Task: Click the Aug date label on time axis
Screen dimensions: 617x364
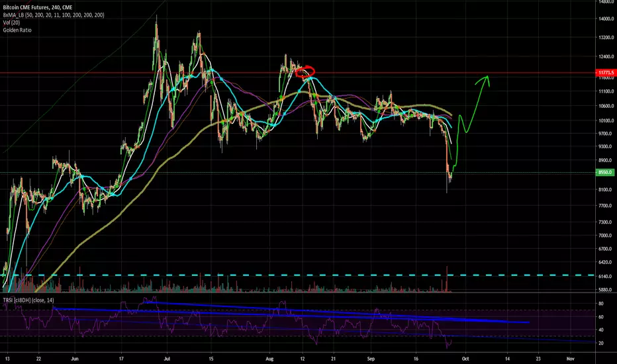Action: (x=269, y=359)
